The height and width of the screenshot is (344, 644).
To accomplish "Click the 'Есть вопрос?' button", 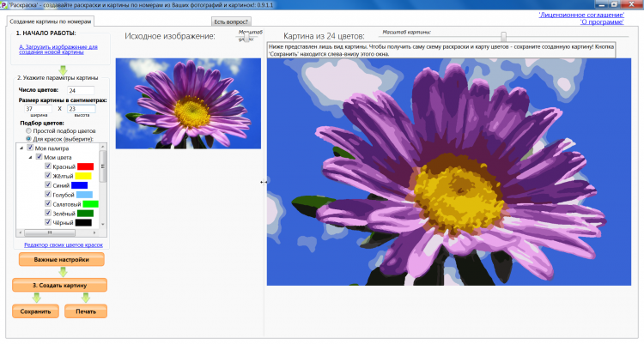I will pyautogui.click(x=231, y=21).
